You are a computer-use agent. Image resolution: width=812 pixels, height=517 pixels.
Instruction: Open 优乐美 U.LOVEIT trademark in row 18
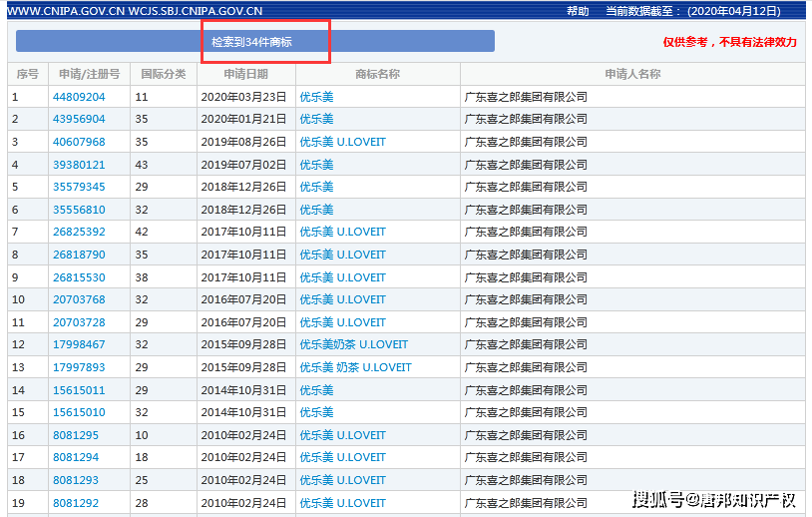[342, 481]
